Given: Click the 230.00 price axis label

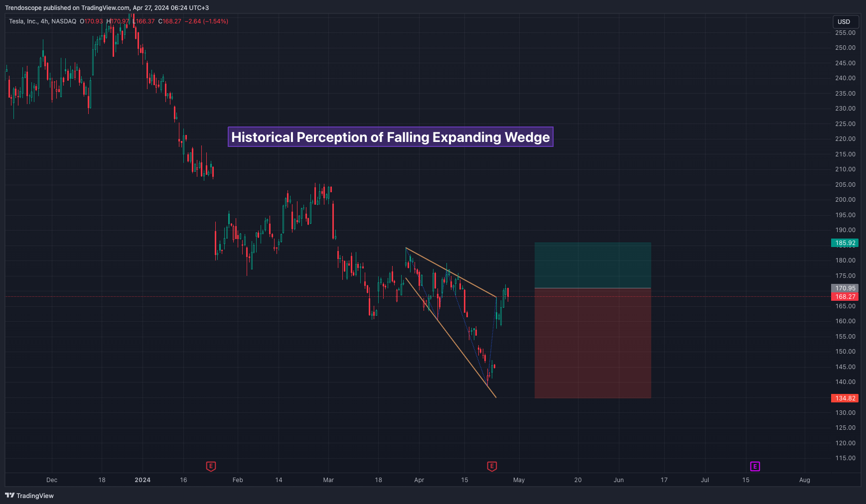Looking at the screenshot, I should point(845,109).
